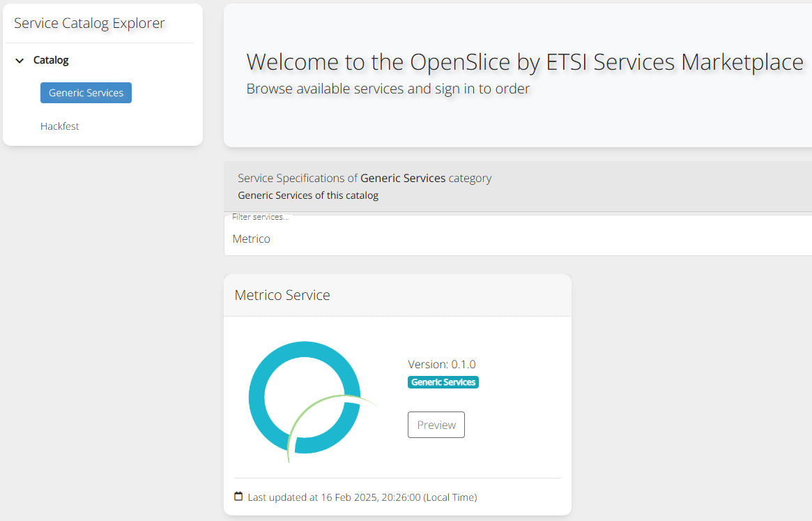Click the calendar icon beside Last updated
812x521 pixels.
[x=238, y=497]
